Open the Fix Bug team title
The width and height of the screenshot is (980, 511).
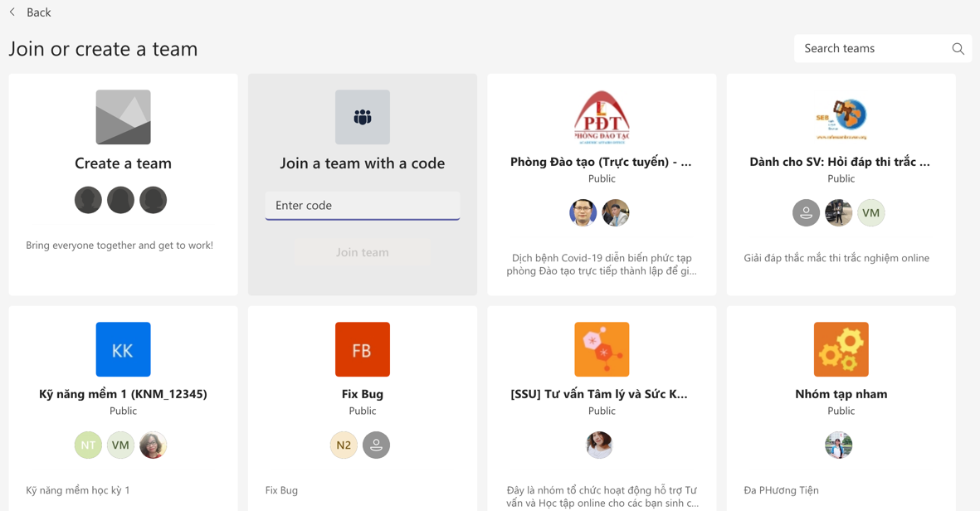tap(362, 394)
